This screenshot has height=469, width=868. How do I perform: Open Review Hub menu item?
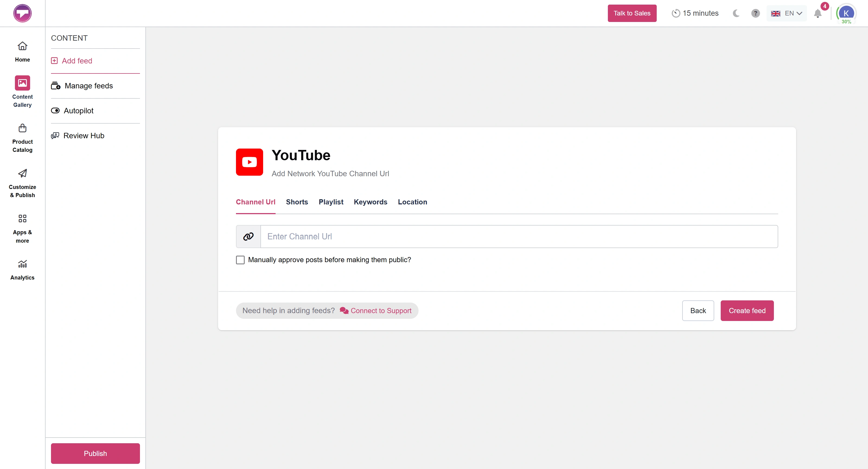95,135
